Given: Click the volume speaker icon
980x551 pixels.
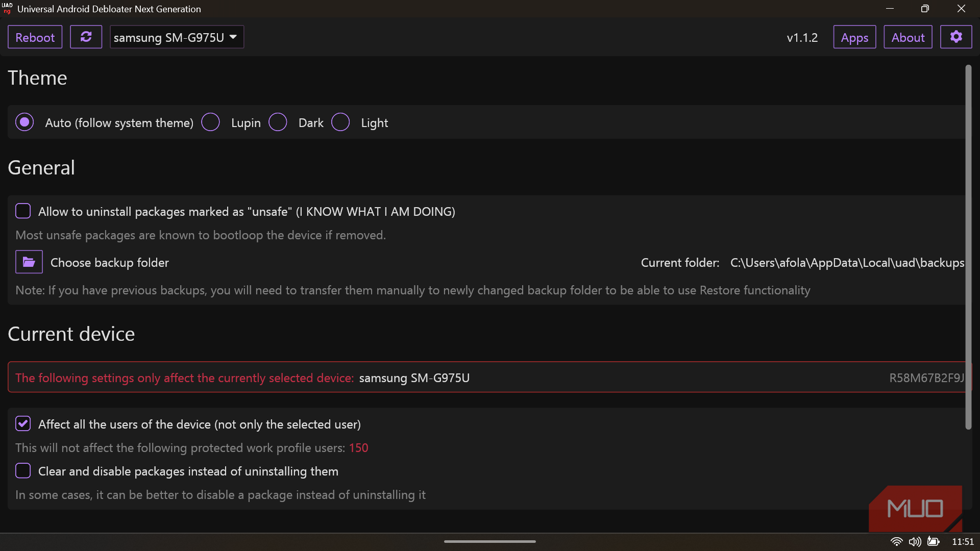Looking at the screenshot, I should pyautogui.click(x=915, y=541).
